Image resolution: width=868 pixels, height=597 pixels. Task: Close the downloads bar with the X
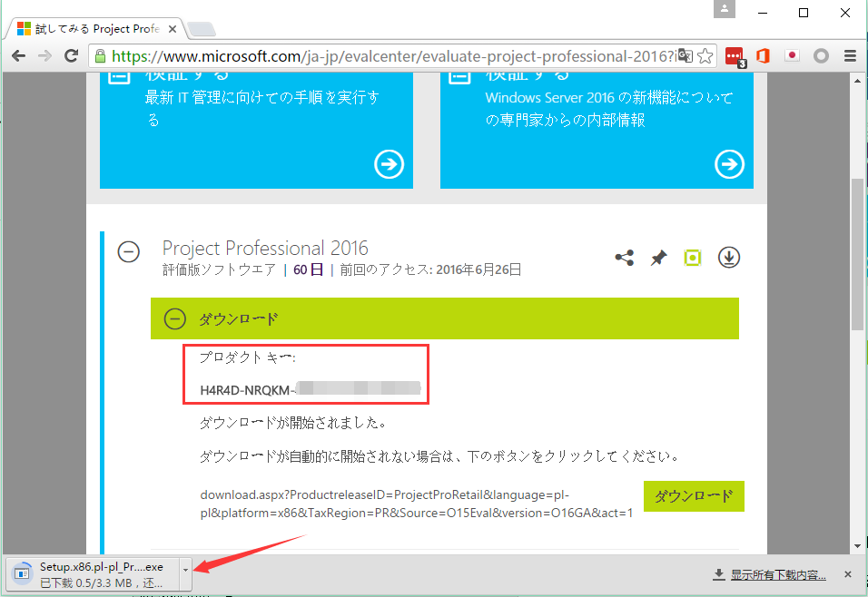(x=847, y=574)
